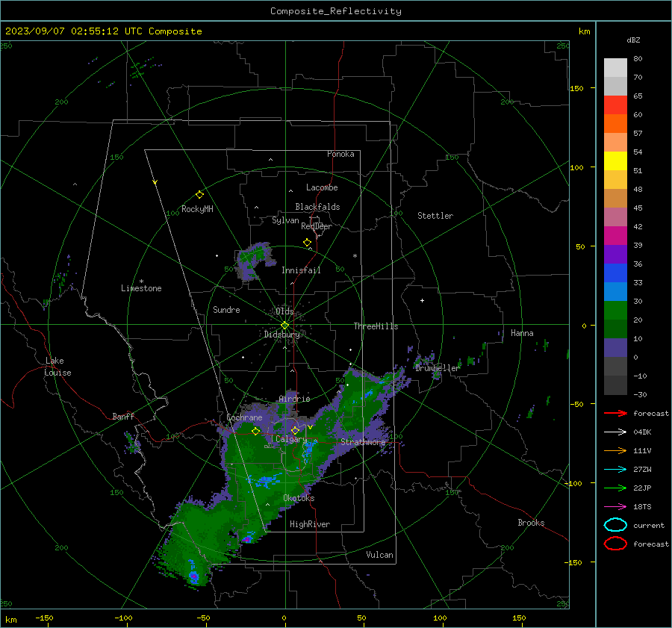Image resolution: width=672 pixels, height=628 pixels.
Task: Click the red forecast ellipse icon
Action: point(615,544)
